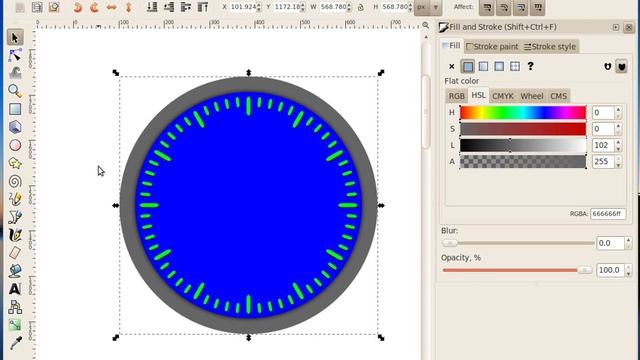Toggle second Affect button (rounded corners)
This screenshot has height=360, width=640.
pos(504,7)
